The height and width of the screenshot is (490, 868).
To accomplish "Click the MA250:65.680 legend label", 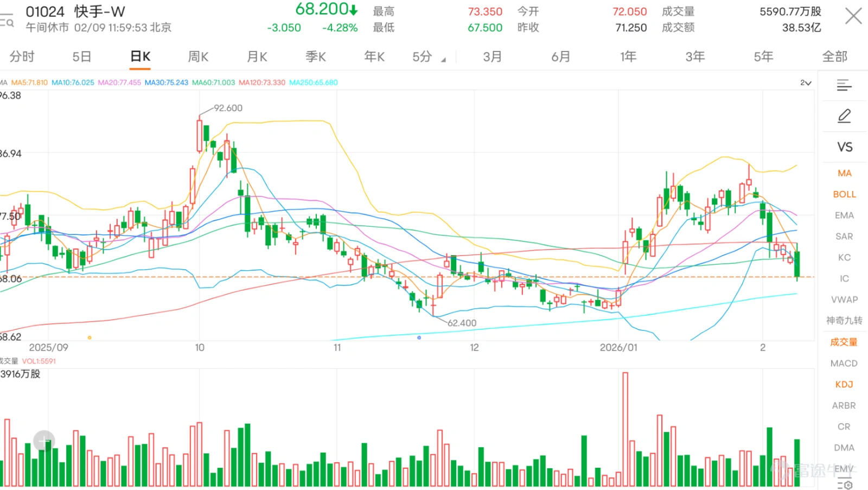I will 314,83.
